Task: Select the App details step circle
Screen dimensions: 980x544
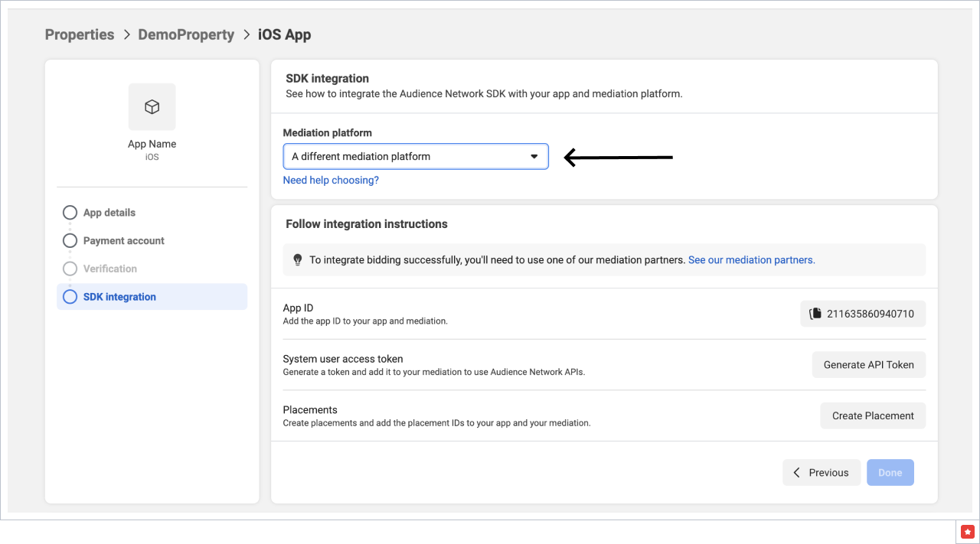Action: (70, 213)
